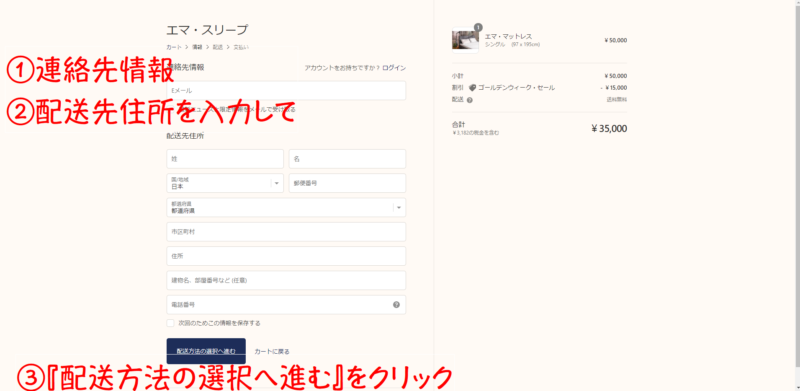Focus the 電話番号 phone number field
Screen dimensions: 800x391
click(286, 305)
